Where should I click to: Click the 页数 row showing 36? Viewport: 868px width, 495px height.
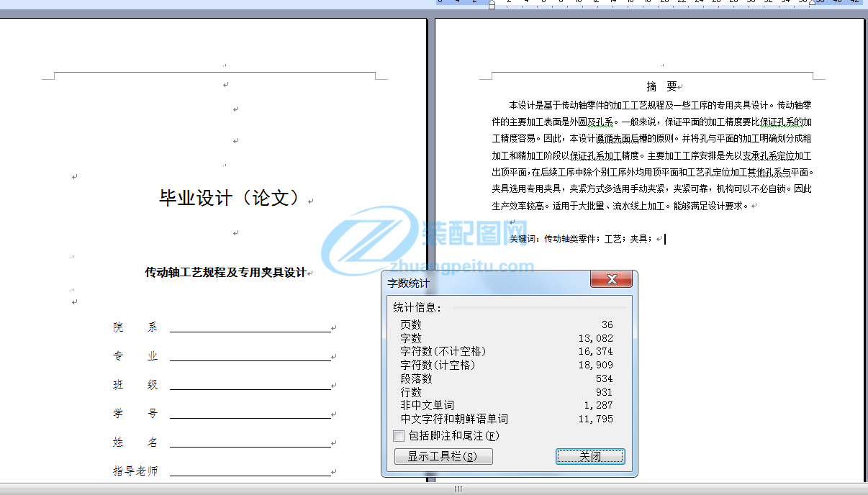point(507,324)
